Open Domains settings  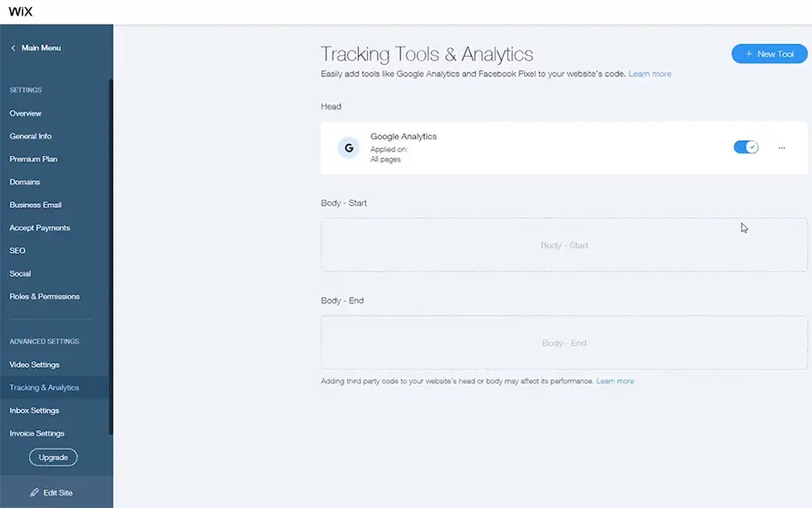click(x=25, y=182)
